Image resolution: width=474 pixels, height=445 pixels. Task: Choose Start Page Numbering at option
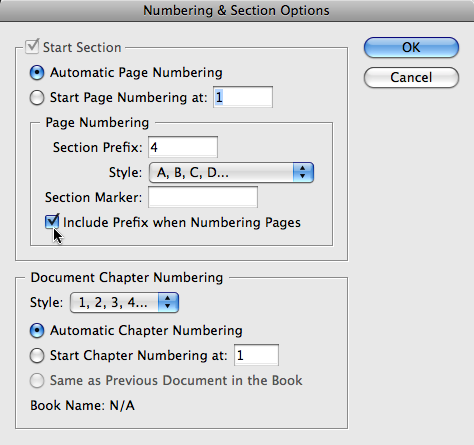pos(37,98)
